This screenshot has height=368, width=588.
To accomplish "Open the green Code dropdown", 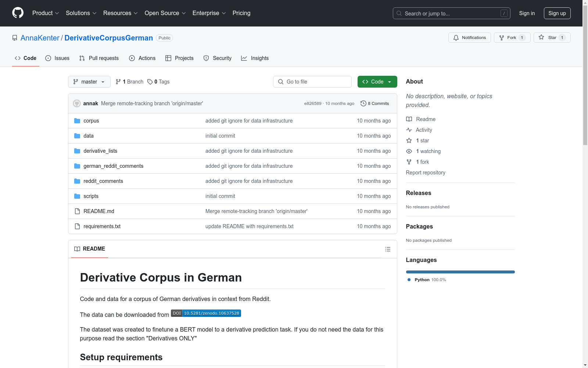I will [377, 82].
